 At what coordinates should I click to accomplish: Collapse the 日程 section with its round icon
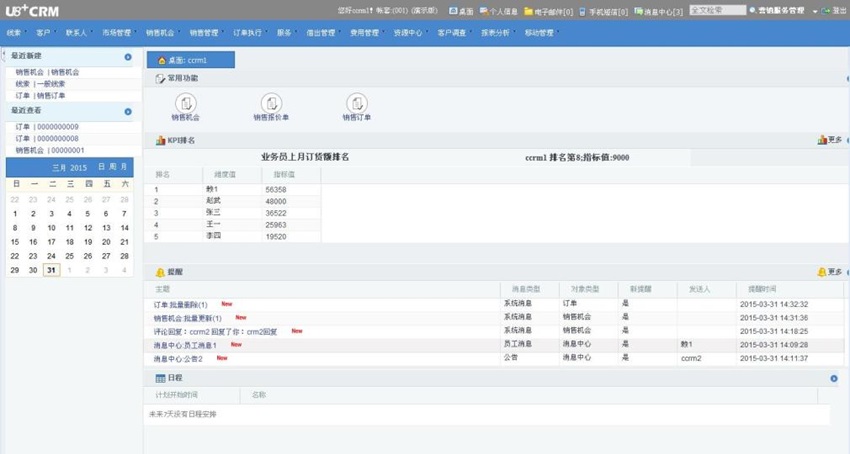point(834,379)
